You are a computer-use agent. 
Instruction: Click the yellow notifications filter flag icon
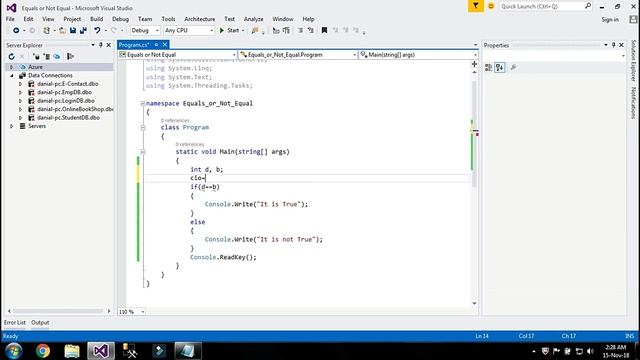(x=476, y=6)
